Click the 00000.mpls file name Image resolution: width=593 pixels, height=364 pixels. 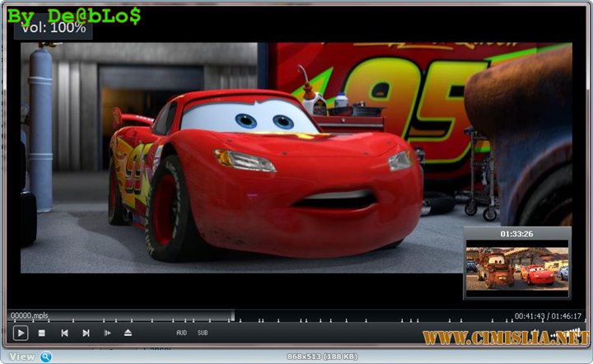[x=30, y=316]
